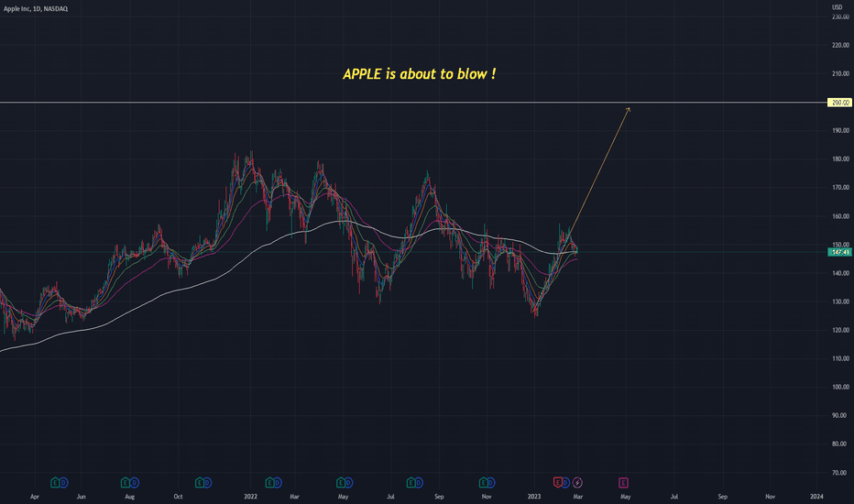854x504 pixels.
Task: Click the 190.00 price axis label
Action: (x=840, y=131)
